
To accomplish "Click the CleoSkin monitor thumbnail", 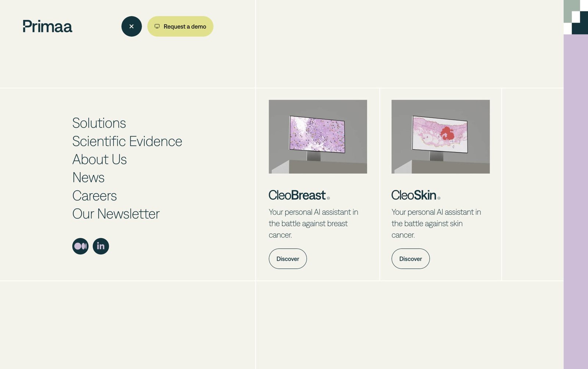I will [441, 136].
